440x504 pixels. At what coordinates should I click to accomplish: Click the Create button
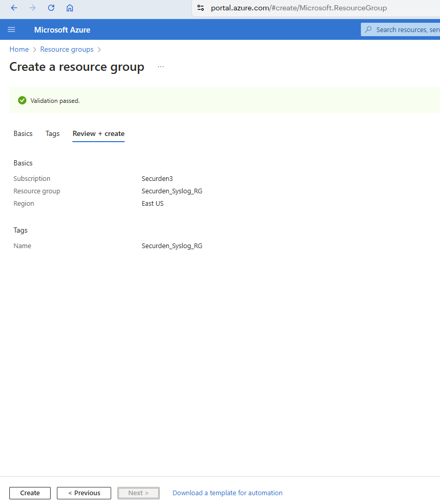click(30, 493)
